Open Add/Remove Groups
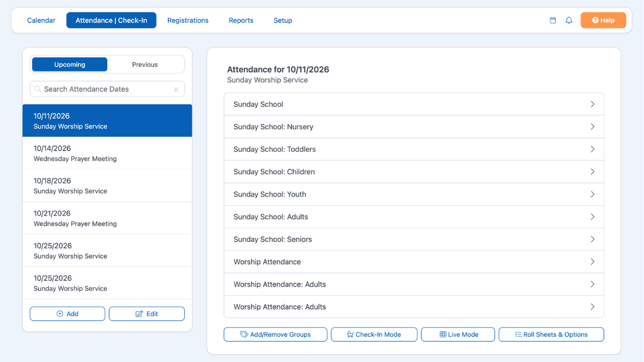 pyautogui.click(x=276, y=334)
